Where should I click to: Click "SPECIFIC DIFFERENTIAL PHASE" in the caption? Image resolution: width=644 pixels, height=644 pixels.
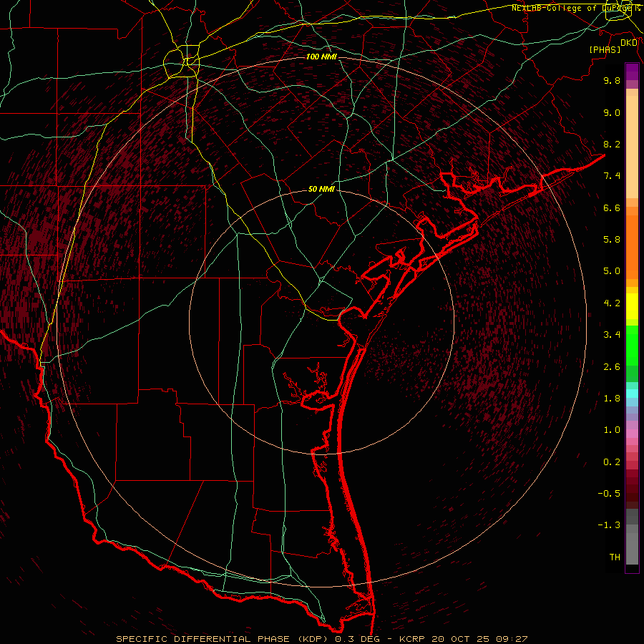click(x=204, y=639)
